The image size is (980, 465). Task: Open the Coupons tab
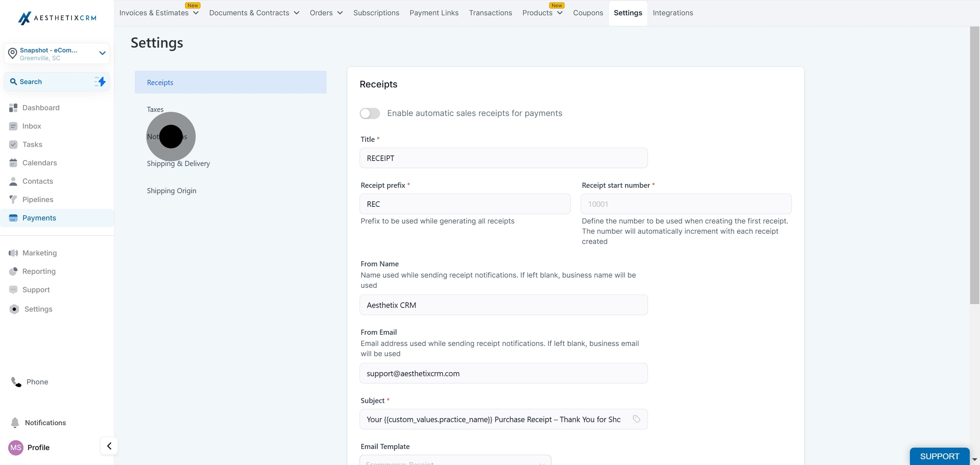[588, 13]
